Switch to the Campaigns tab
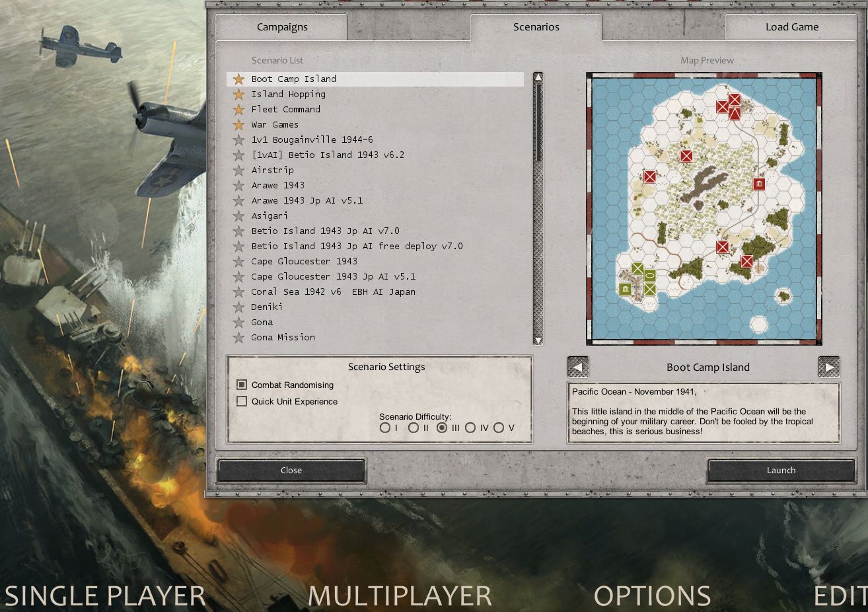Viewport: 868px width, 612px height. click(x=282, y=26)
